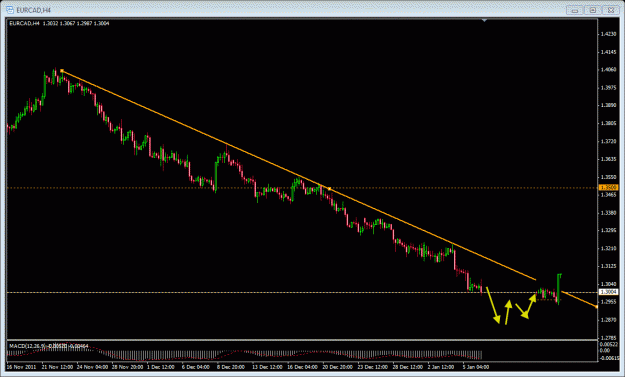The height and width of the screenshot is (377, 625).
Task: Click the 8 Dec 20:00 date label
Action: 231,367
